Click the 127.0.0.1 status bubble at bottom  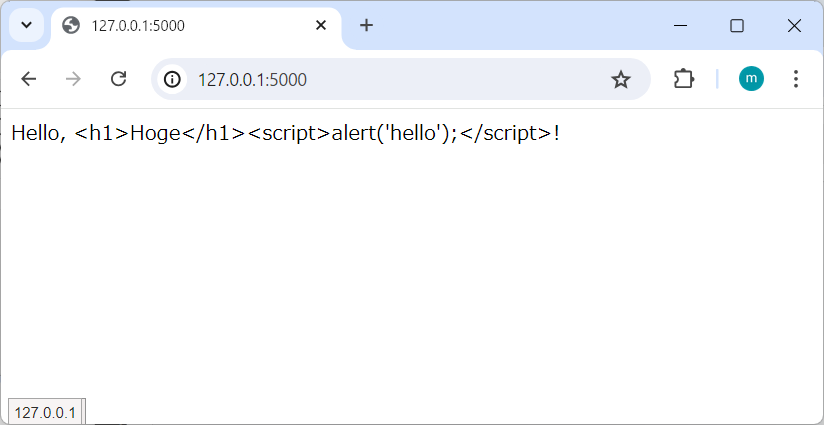(x=45, y=412)
